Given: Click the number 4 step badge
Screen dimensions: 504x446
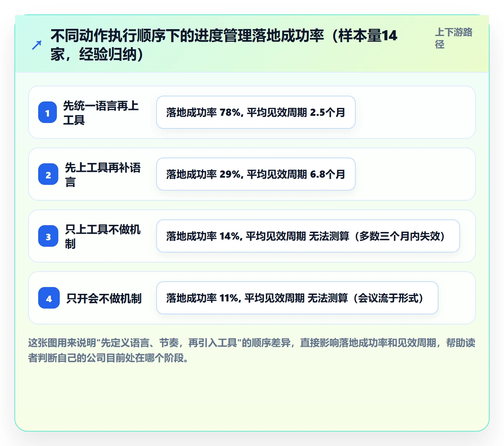Looking at the screenshot, I should 49,298.
